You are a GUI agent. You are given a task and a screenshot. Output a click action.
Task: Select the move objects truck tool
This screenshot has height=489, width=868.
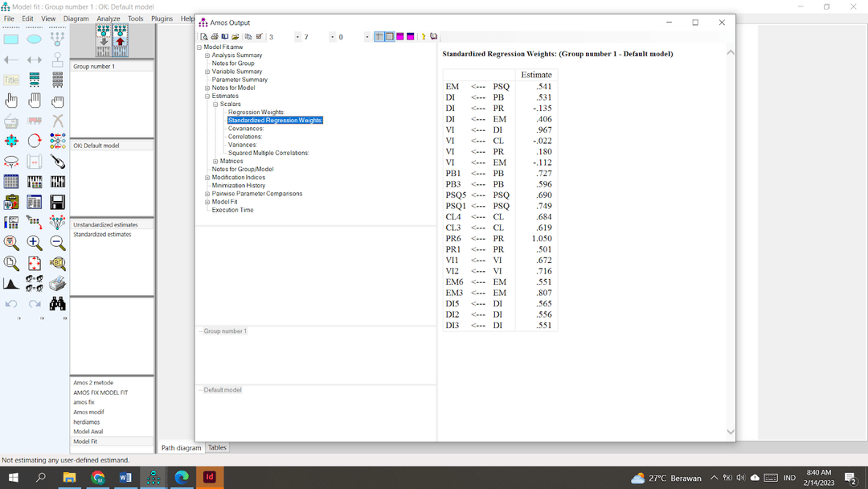[x=35, y=121]
